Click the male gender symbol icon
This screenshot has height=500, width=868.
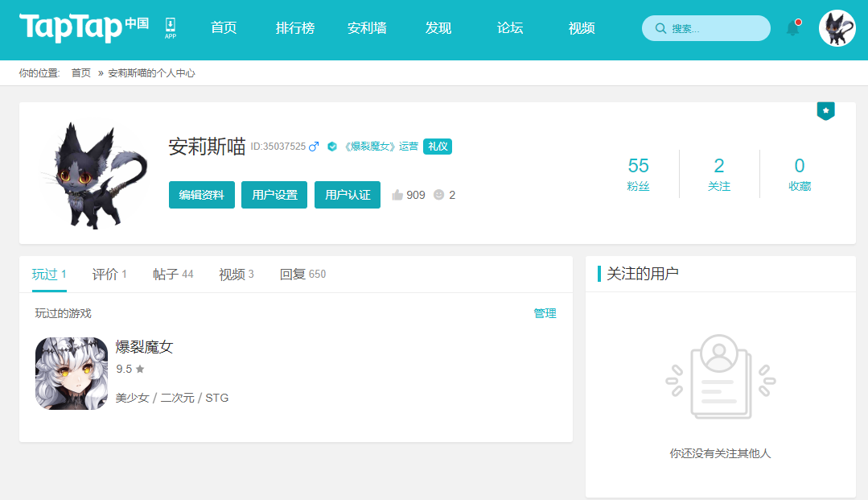[314, 147]
